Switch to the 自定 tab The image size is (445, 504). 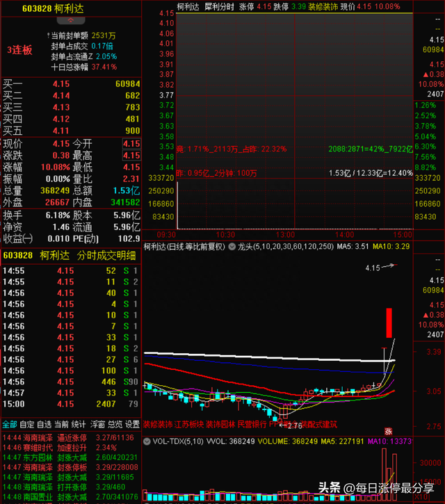(26, 424)
